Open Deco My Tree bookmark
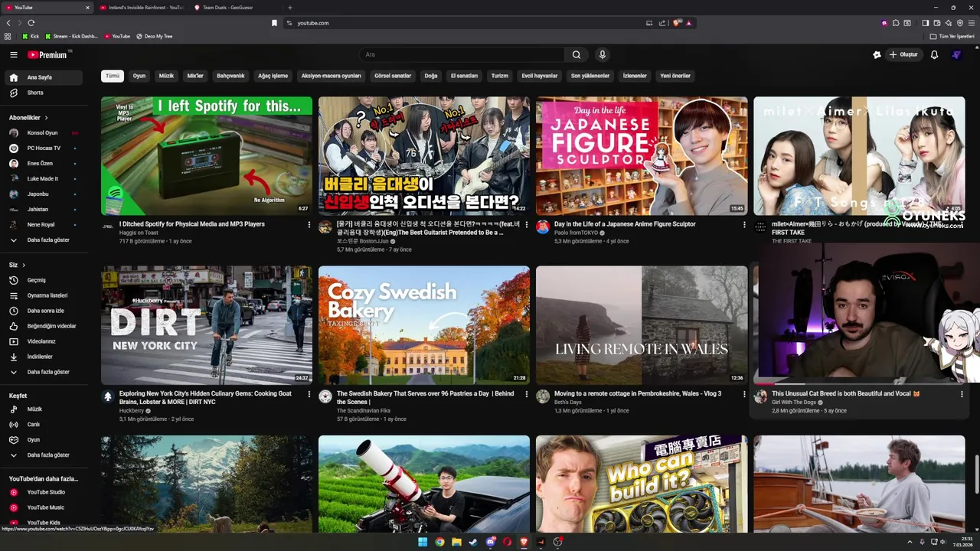Image resolution: width=980 pixels, height=551 pixels. pos(155,36)
